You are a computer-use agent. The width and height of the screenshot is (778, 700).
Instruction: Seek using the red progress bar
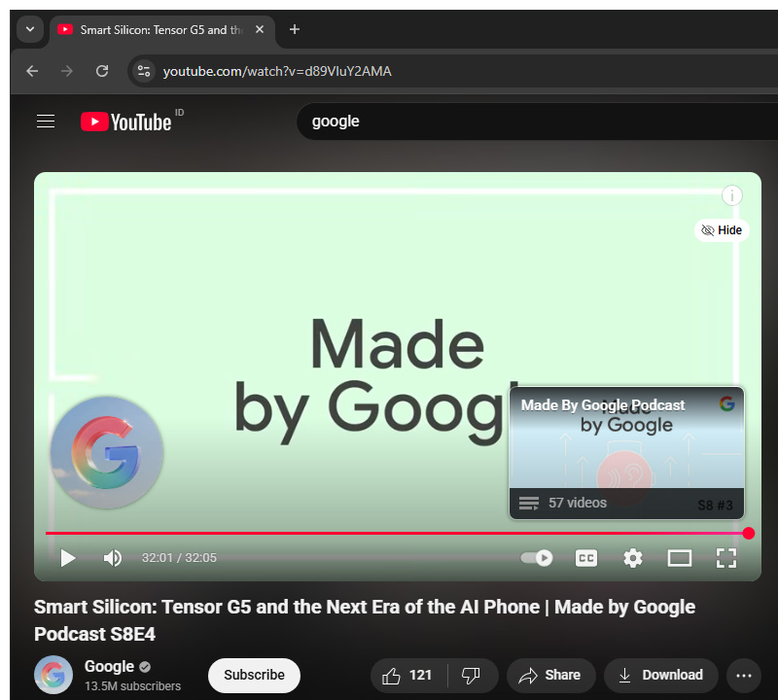coord(395,534)
